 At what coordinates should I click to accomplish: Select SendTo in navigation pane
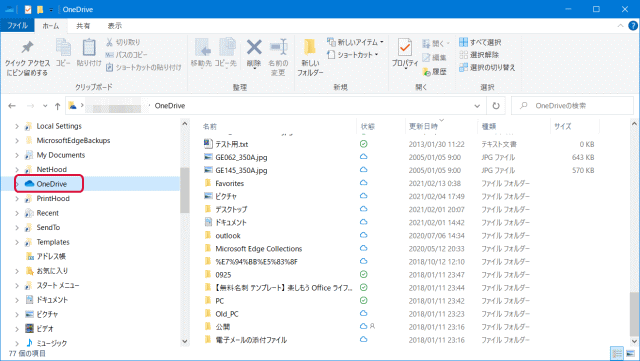click(48, 227)
